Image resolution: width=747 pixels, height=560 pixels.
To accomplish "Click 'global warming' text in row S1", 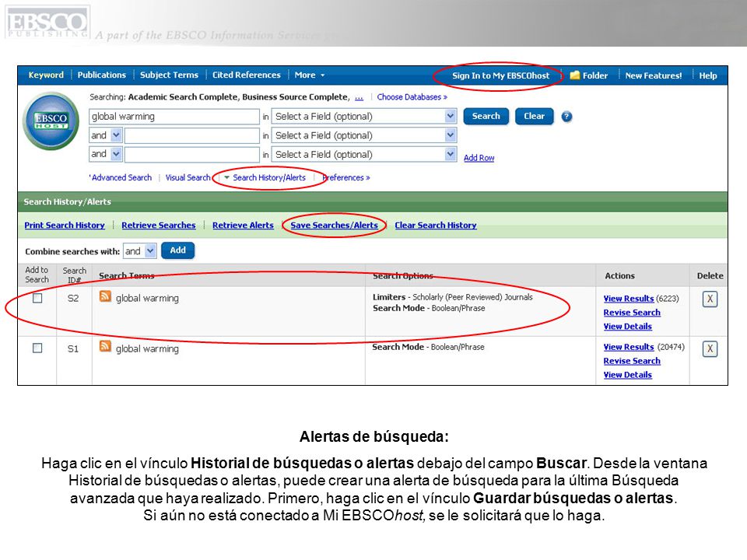I will click(x=147, y=348).
